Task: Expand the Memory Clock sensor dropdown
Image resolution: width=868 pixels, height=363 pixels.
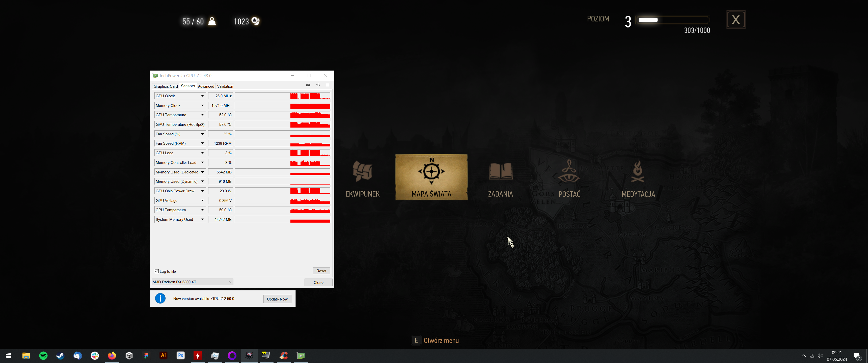Action: (x=203, y=105)
